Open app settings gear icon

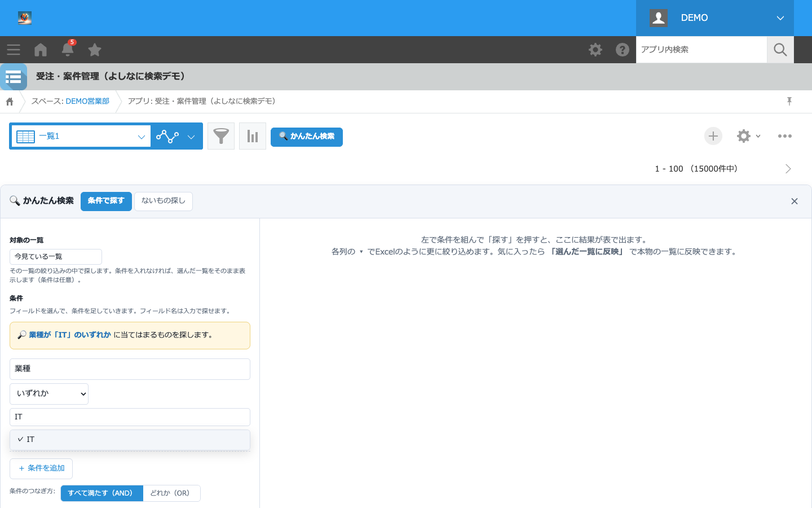tap(744, 136)
